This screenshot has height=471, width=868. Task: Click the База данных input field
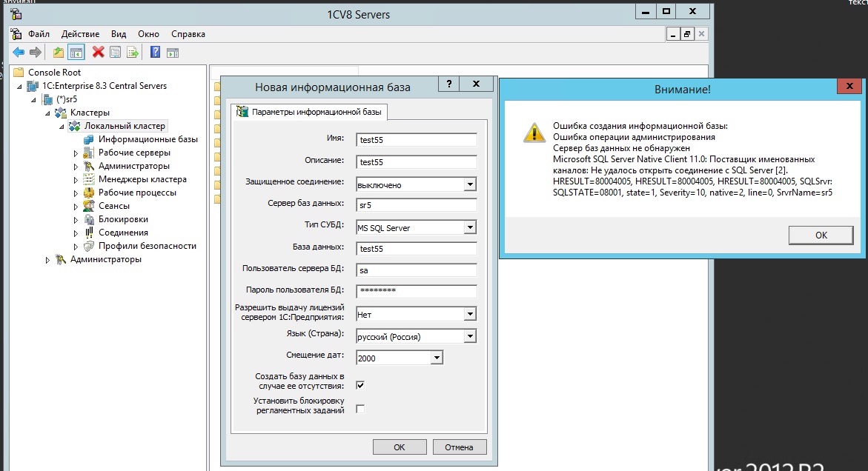[417, 249]
